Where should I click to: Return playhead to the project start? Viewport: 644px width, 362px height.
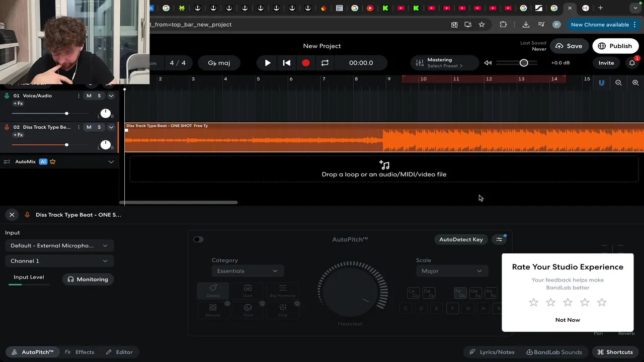286,63
